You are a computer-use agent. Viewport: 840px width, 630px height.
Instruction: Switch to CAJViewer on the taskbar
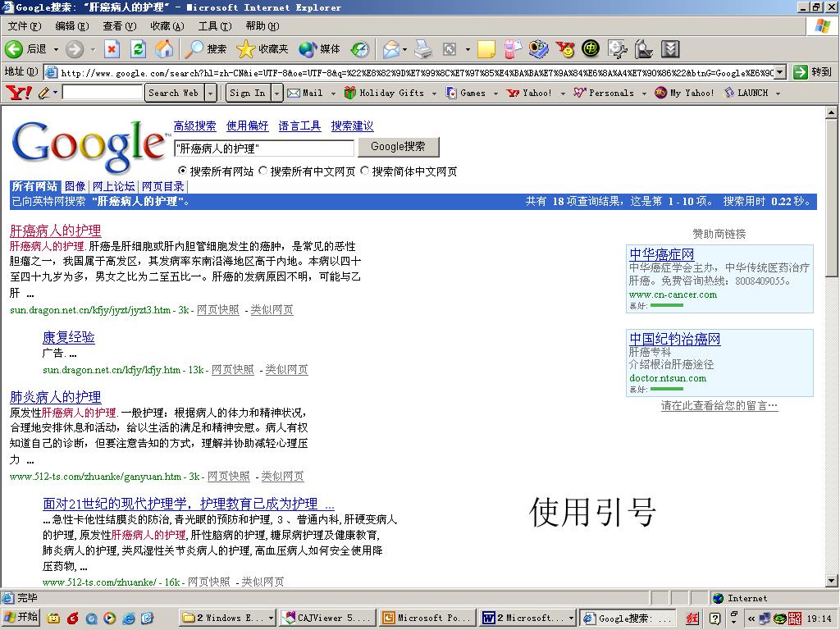[x=326, y=619]
